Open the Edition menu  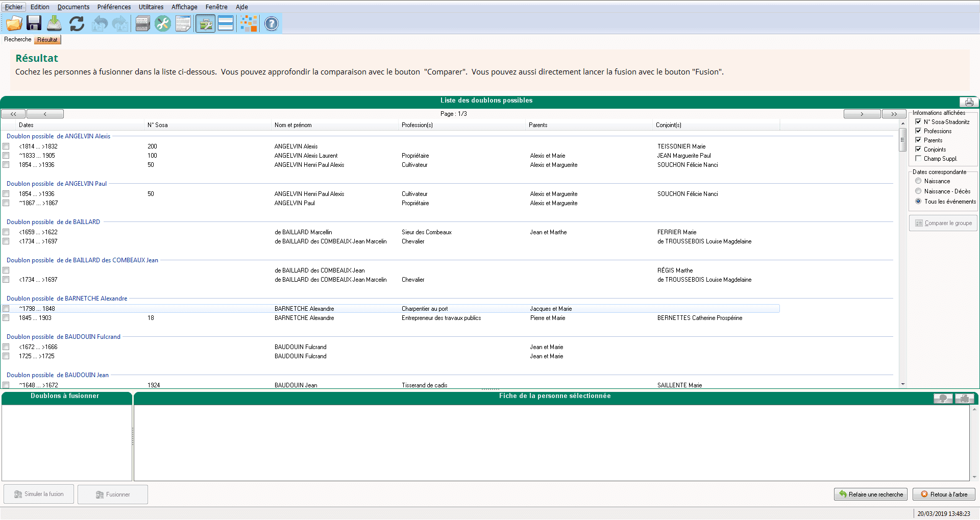coord(40,7)
